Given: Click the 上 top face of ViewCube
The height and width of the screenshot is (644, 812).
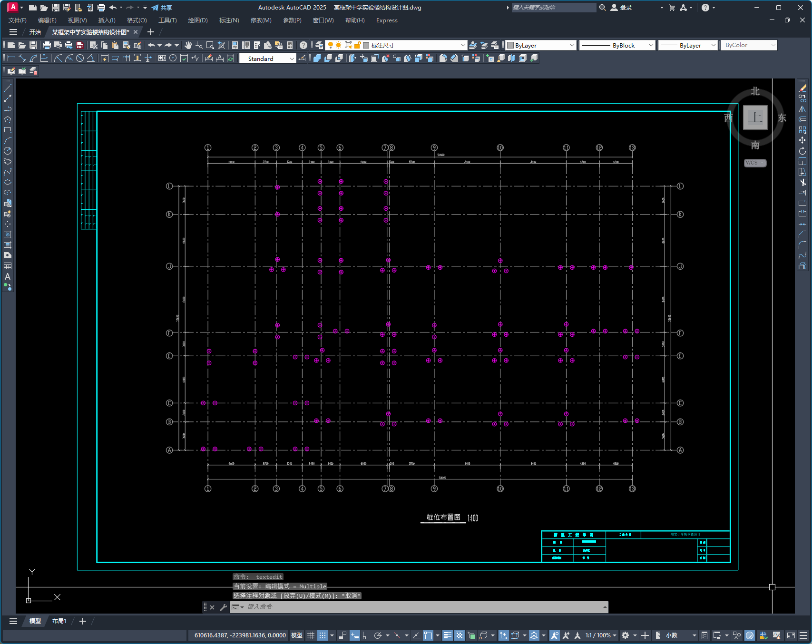Looking at the screenshot, I should click(x=755, y=117).
